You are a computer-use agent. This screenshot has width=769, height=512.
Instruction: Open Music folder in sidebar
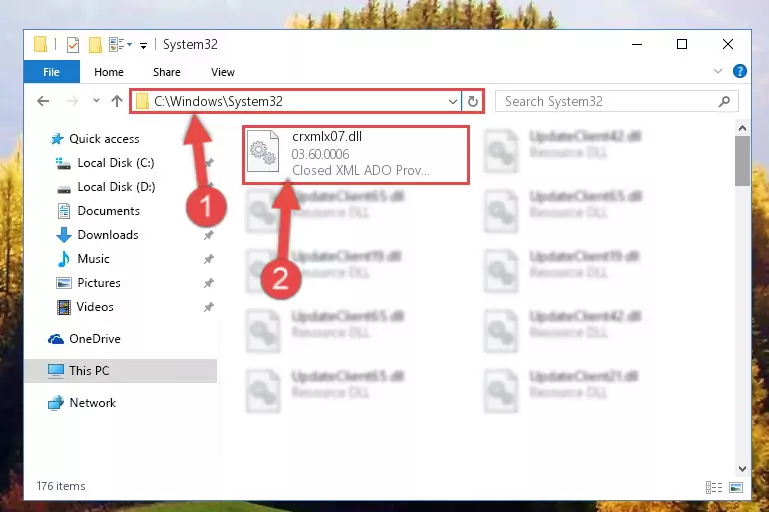[93, 259]
